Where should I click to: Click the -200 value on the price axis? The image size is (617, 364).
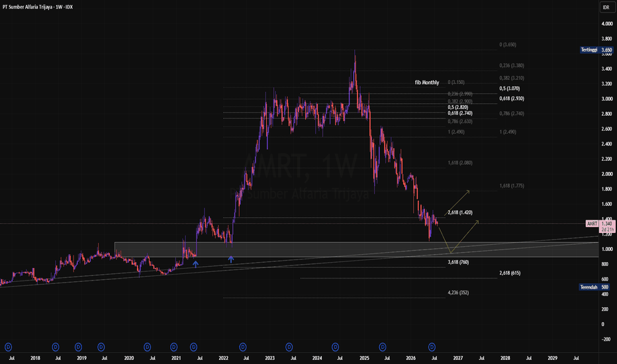point(606,340)
